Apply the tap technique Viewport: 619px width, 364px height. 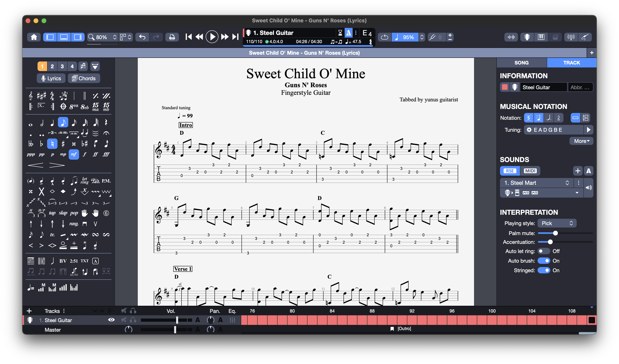coord(52,213)
